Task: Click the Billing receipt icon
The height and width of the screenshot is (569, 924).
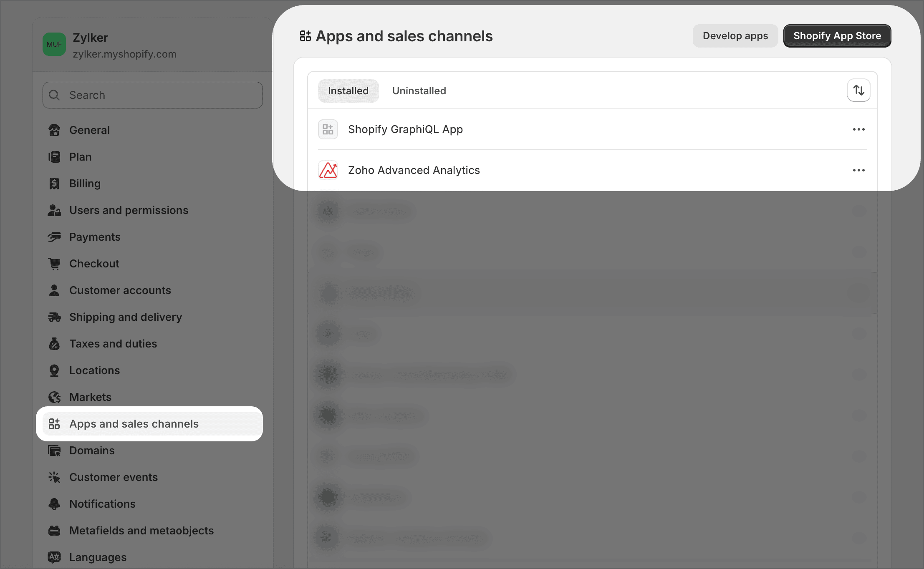Action: click(54, 184)
